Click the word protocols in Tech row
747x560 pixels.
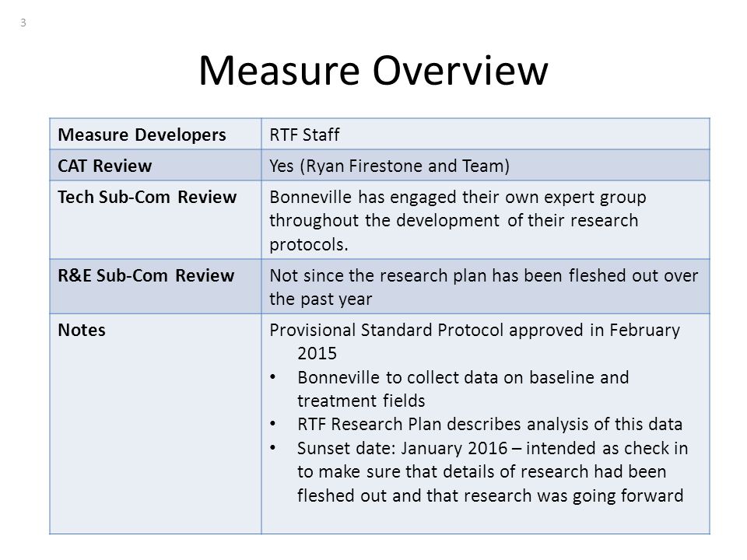309,244
